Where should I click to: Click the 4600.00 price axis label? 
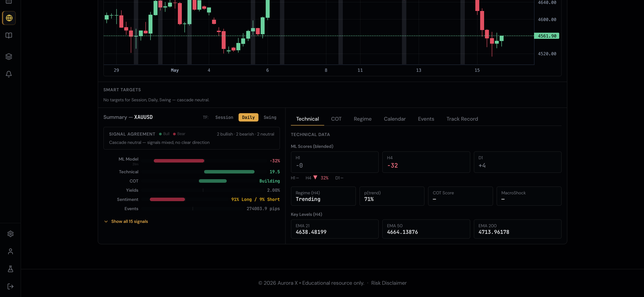(547, 20)
